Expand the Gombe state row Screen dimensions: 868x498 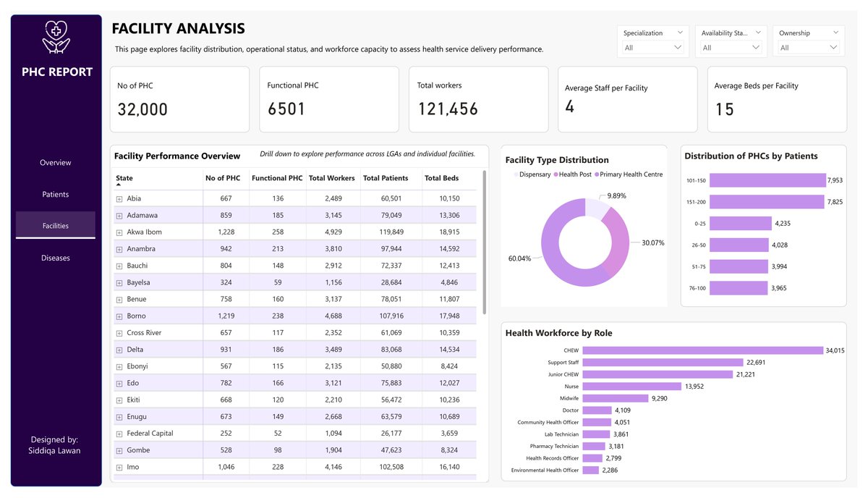[119, 450]
